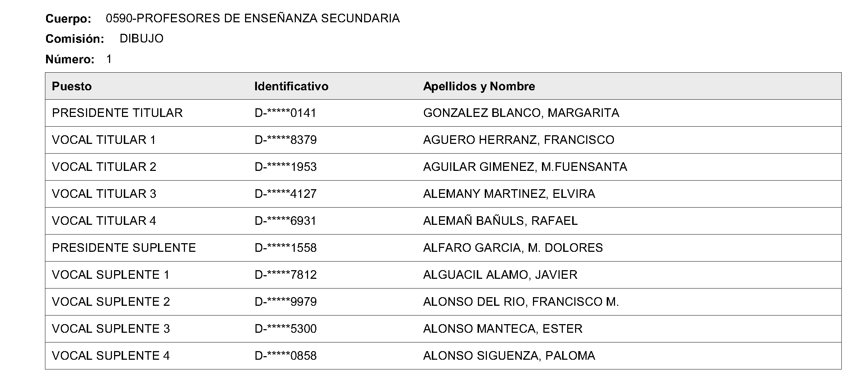Click identifier D-*****5300
Viewport: 868px width, 377px height.
point(285,329)
